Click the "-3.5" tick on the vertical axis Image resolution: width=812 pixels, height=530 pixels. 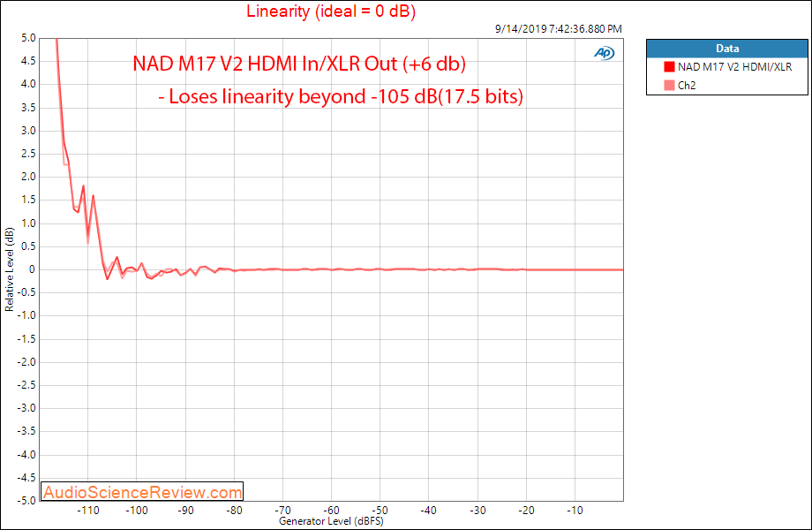tap(27, 432)
